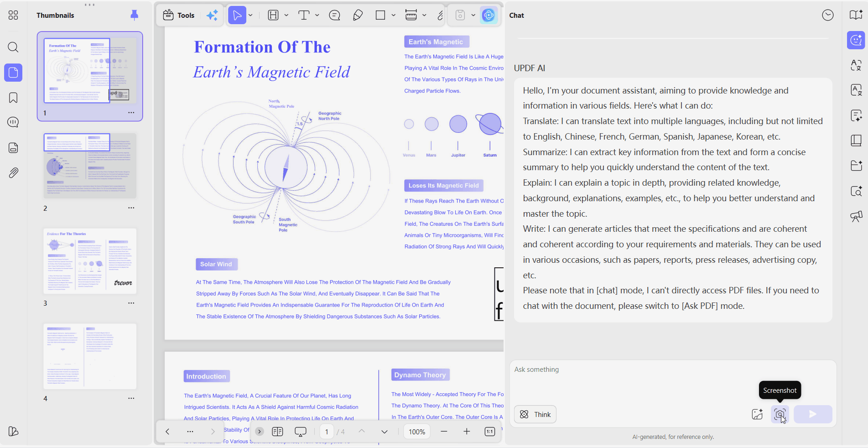Click the 'Solar Wind' heading label
Image resolution: width=868 pixels, height=448 pixels.
click(x=216, y=264)
